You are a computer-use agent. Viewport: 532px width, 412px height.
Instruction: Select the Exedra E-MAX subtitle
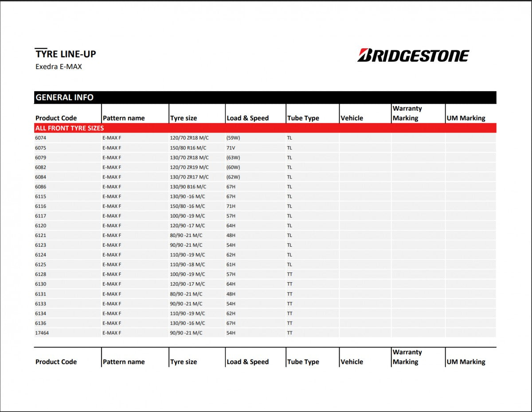(x=59, y=67)
